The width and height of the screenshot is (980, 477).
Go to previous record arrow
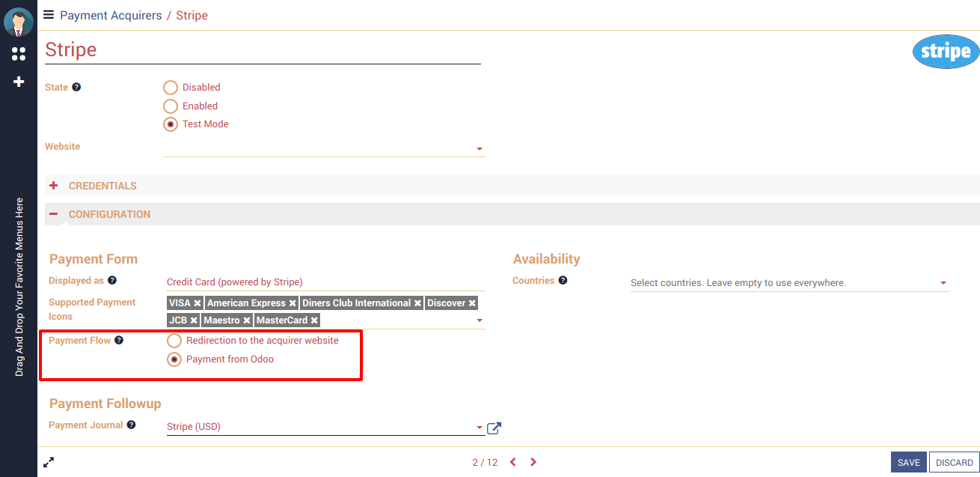(513, 462)
